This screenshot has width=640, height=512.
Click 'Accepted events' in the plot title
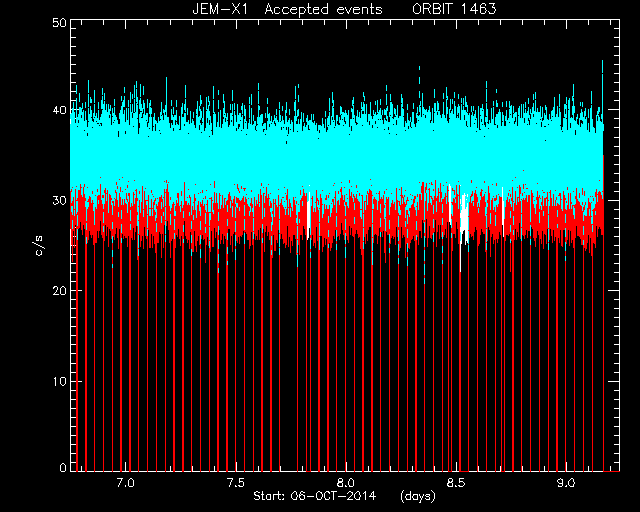323,9
